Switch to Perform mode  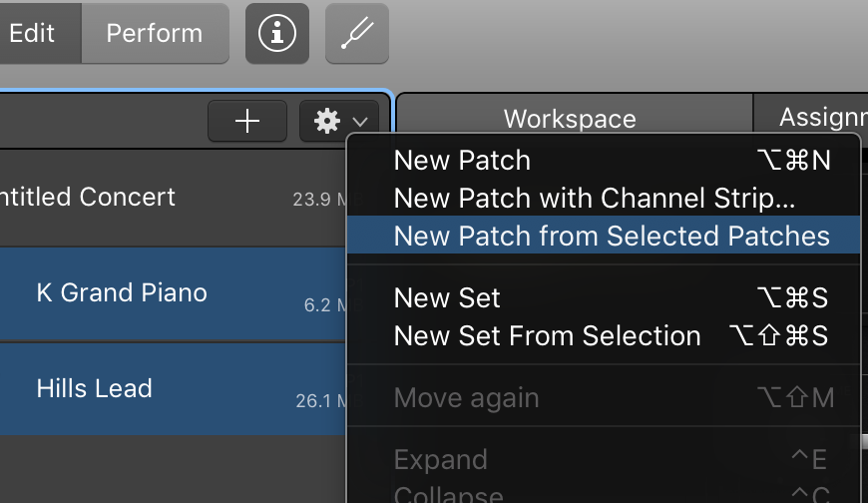pyautogui.click(x=155, y=33)
